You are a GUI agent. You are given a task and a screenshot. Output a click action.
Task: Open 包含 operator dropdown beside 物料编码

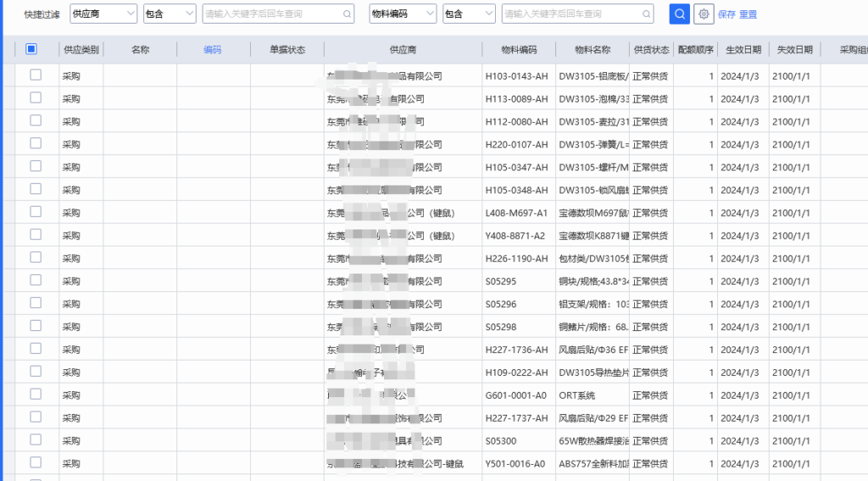coord(469,14)
